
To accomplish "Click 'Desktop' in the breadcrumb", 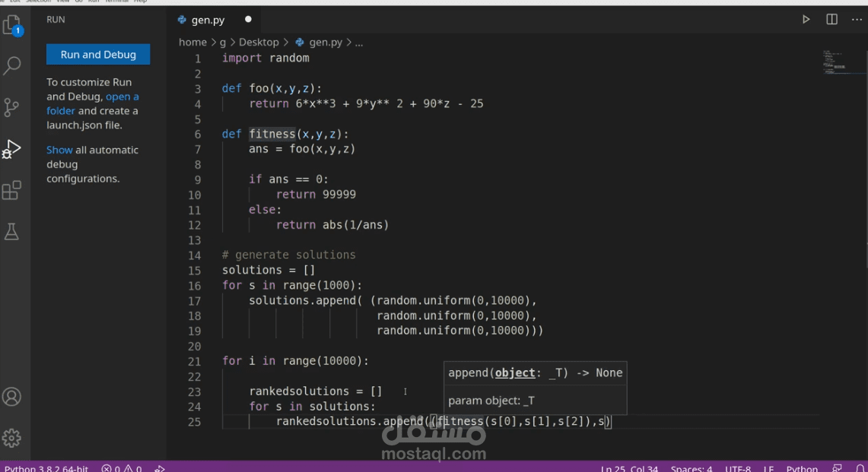I will pos(259,42).
